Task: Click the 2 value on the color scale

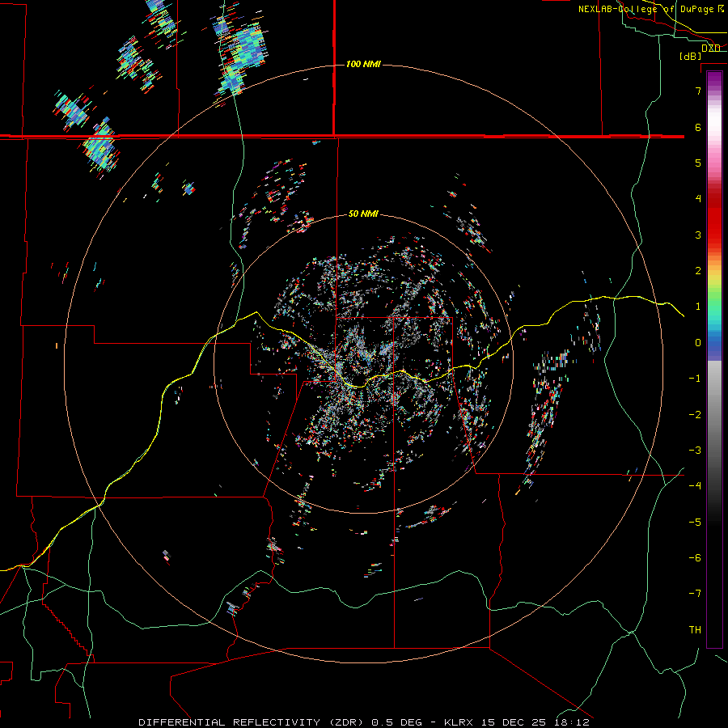Action: (698, 271)
